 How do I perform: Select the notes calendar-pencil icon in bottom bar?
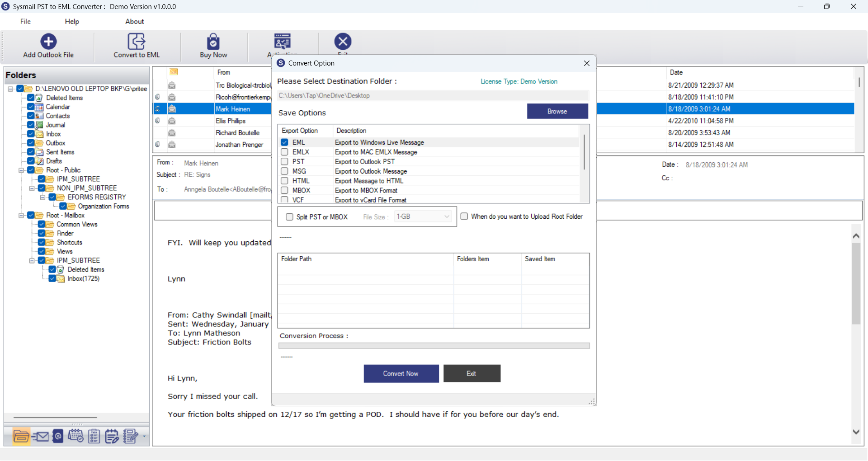[x=112, y=436]
